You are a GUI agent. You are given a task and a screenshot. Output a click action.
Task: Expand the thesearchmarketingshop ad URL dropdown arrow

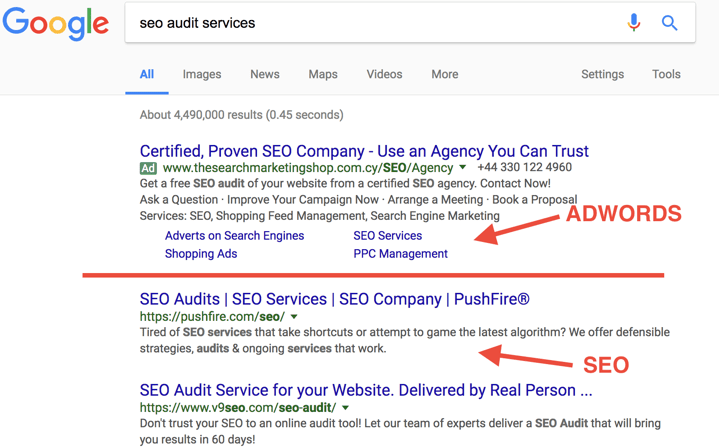tap(463, 167)
